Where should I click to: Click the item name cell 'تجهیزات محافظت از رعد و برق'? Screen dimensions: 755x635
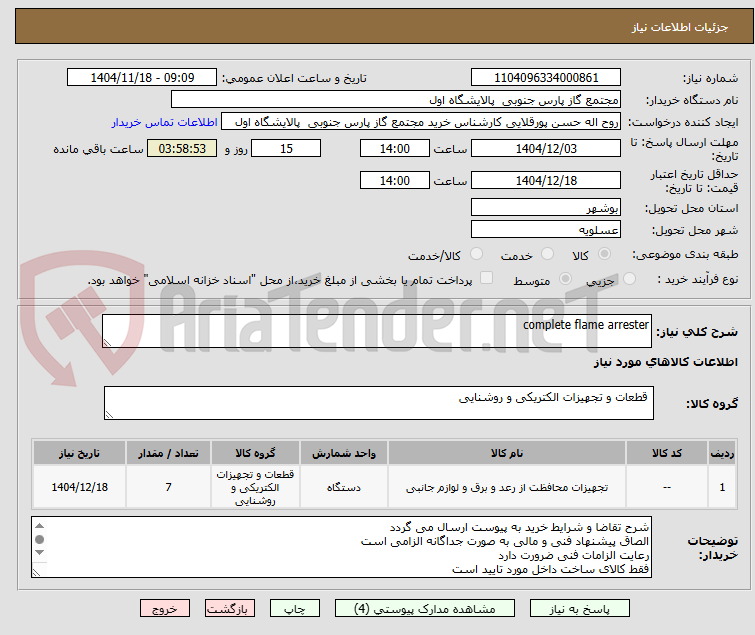(507, 487)
